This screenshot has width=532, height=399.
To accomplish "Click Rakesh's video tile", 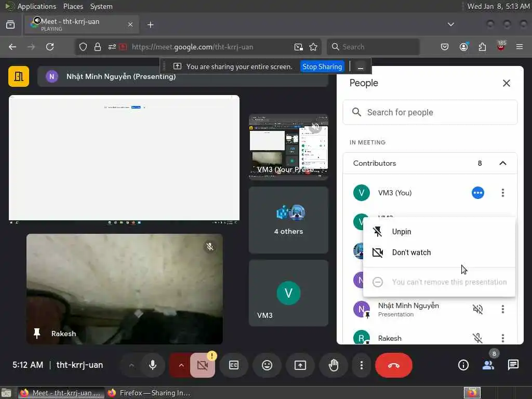I will tap(125, 289).
